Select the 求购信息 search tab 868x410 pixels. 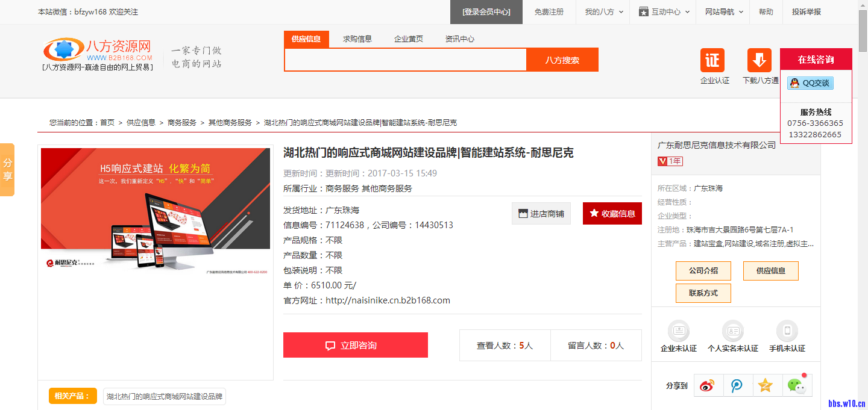point(357,39)
